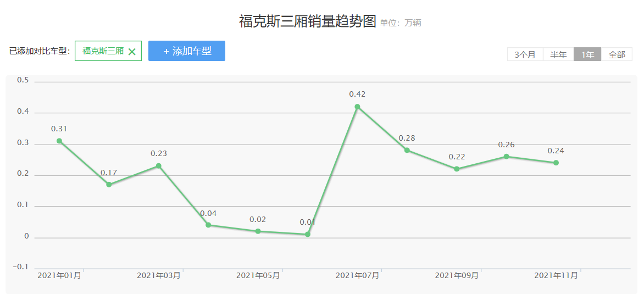
Task: Click the 0.28 data point on the line
Action: pos(407,150)
